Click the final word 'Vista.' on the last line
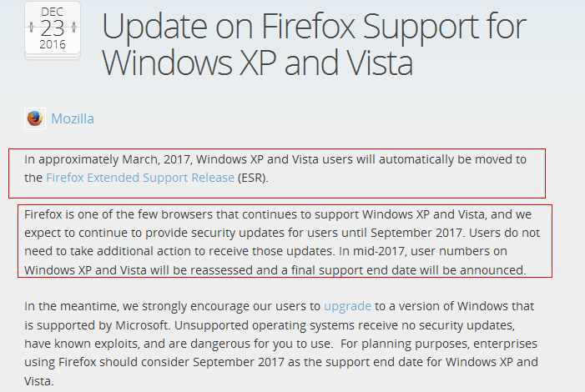The image size is (585, 392). [39, 381]
